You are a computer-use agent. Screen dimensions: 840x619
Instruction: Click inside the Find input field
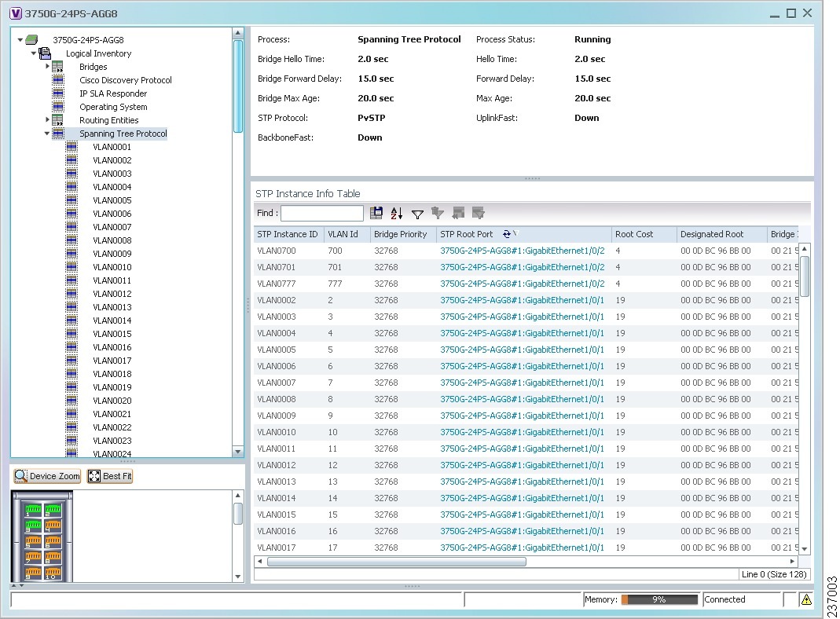coord(322,213)
